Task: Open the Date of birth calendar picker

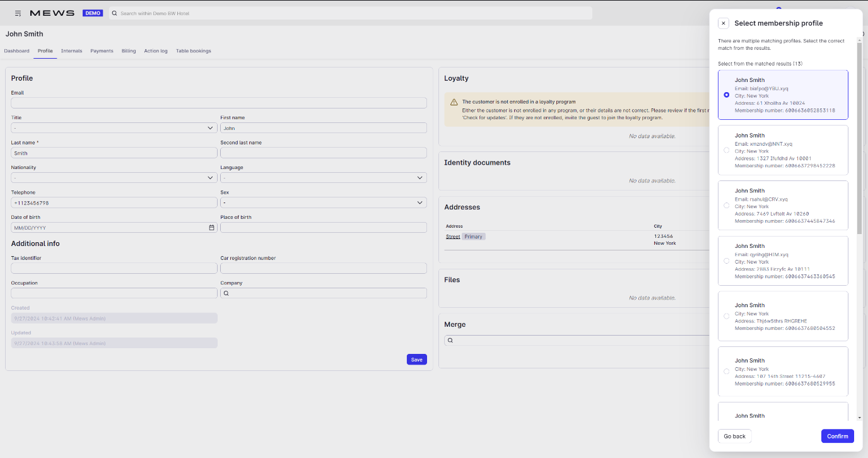Action: [x=211, y=227]
